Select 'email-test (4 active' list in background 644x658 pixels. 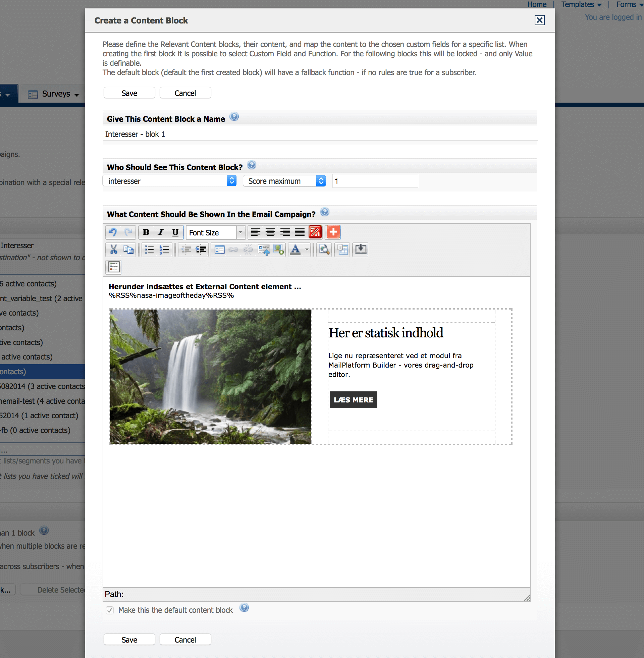(42, 401)
